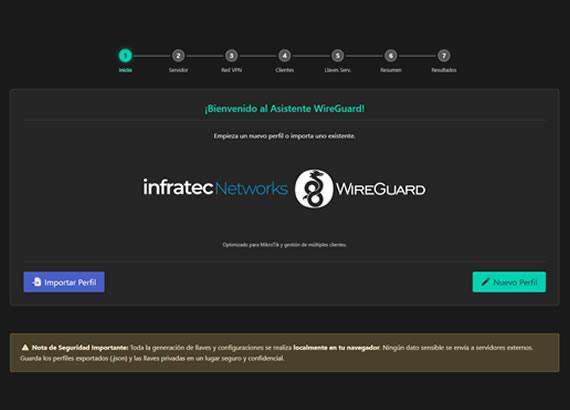This screenshot has width=570, height=410.
Task: Select the Clientes step label
Action: tap(285, 70)
